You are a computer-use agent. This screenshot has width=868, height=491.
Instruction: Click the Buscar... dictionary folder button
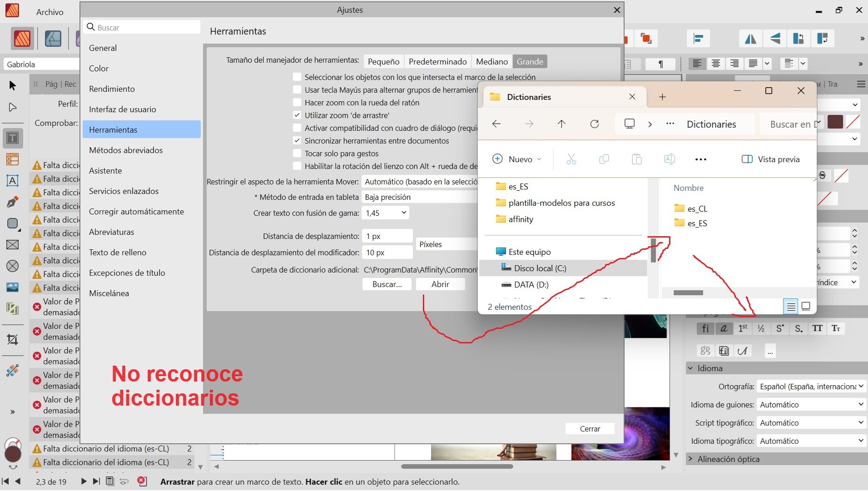(387, 284)
